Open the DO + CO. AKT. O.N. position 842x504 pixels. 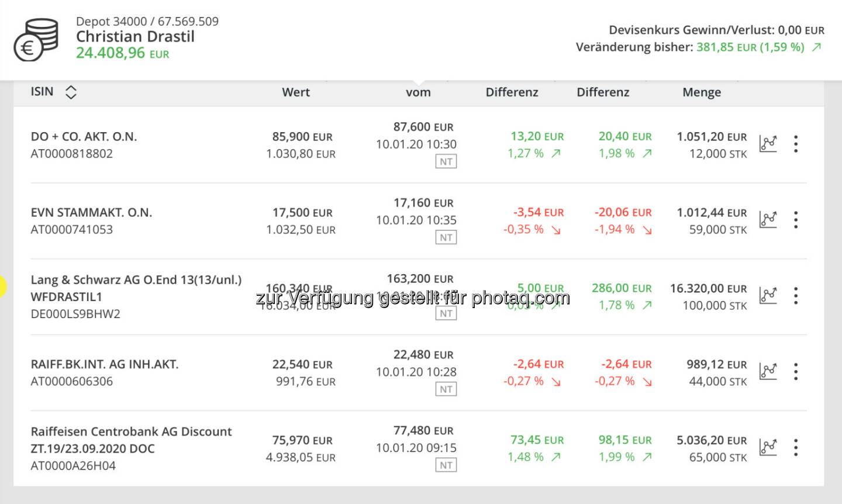pos(84,137)
